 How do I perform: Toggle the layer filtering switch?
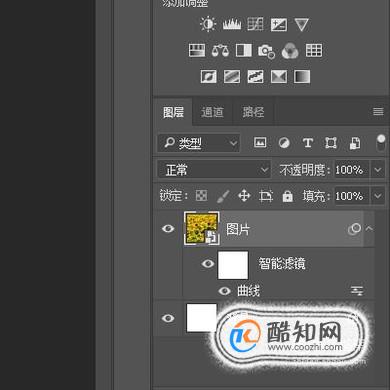pos(381,143)
